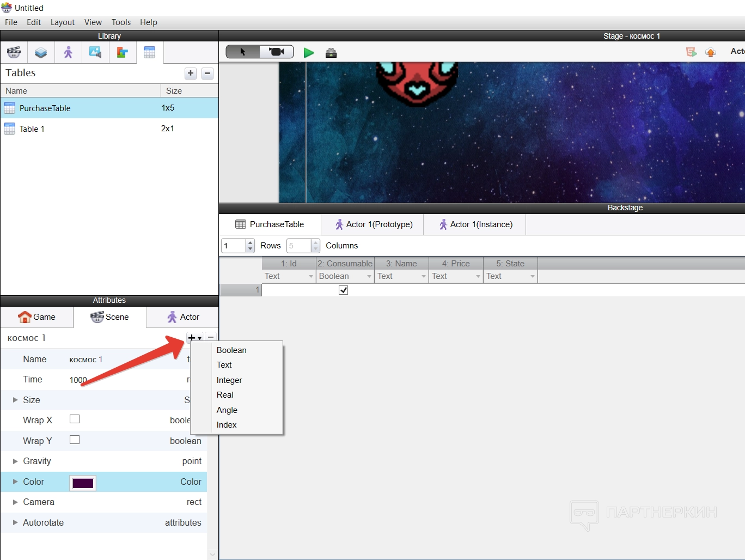This screenshot has width=745, height=560.
Task: Open the Actors library icon
Action: pyautogui.click(x=68, y=53)
